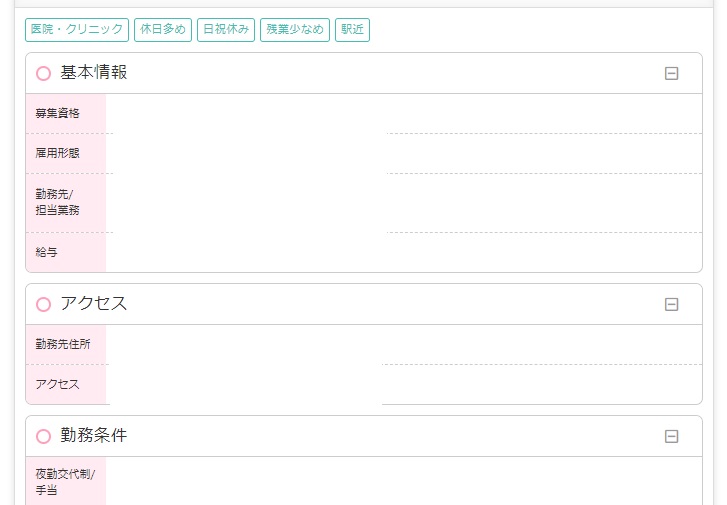Click the 勤務先/担当業務 row label
The width and height of the screenshot is (727, 505).
coord(58,202)
